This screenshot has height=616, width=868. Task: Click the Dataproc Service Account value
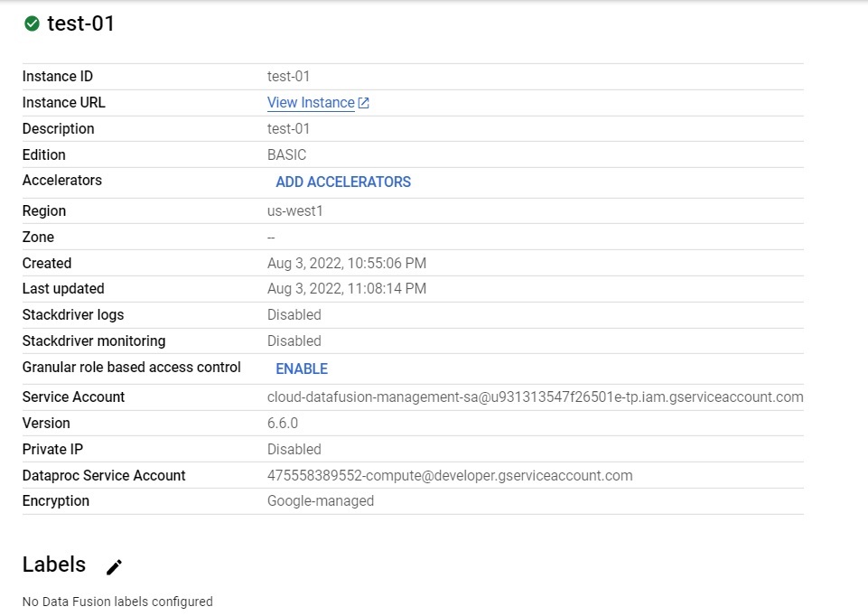[448, 475]
